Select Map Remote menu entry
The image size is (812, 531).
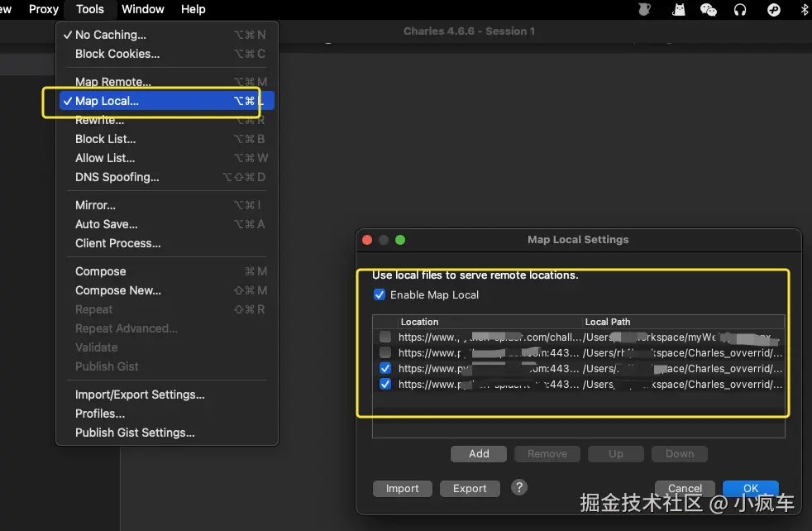167,82
